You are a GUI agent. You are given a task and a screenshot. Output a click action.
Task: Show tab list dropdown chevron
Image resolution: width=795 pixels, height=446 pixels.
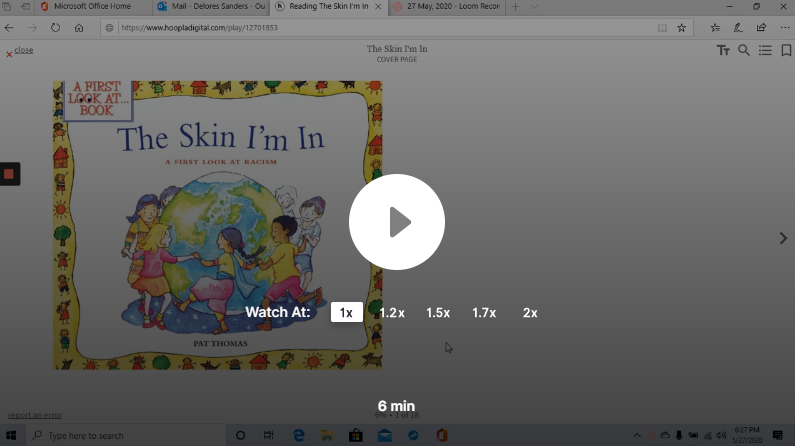[534, 7]
